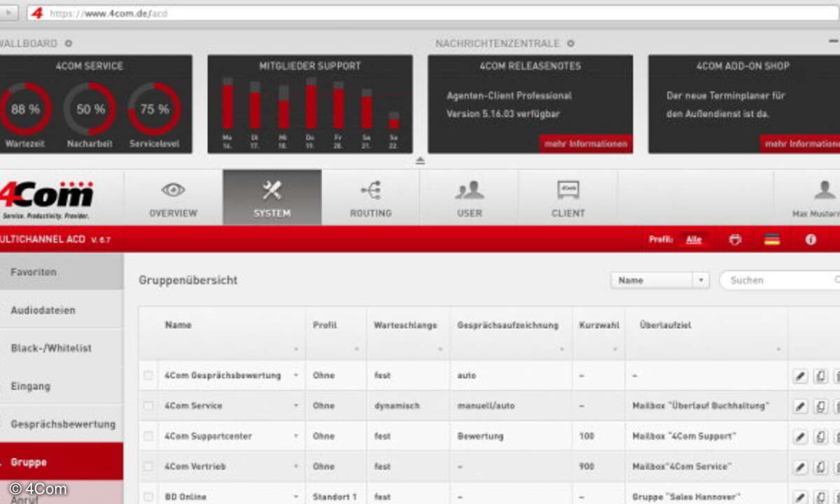Click the Gruppenübersicht heading
This screenshot has width=840, height=504.
pos(188,280)
